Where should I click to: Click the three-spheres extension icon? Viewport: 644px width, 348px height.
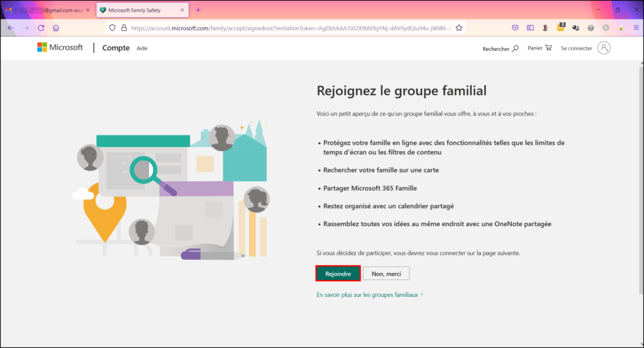[575, 28]
